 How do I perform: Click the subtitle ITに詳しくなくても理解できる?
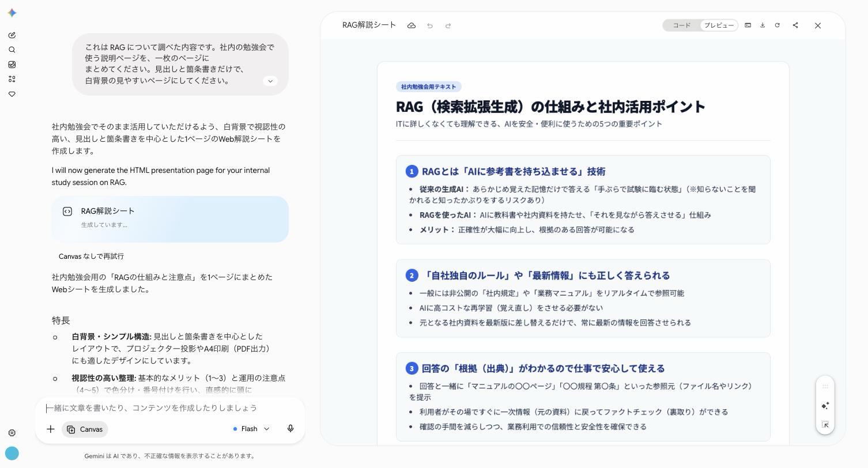(x=529, y=124)
